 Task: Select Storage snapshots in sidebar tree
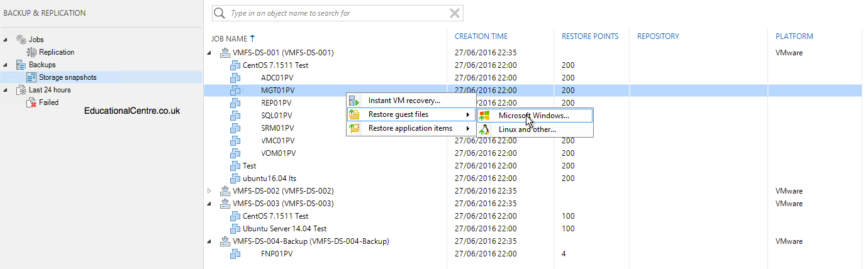point(68,77)
